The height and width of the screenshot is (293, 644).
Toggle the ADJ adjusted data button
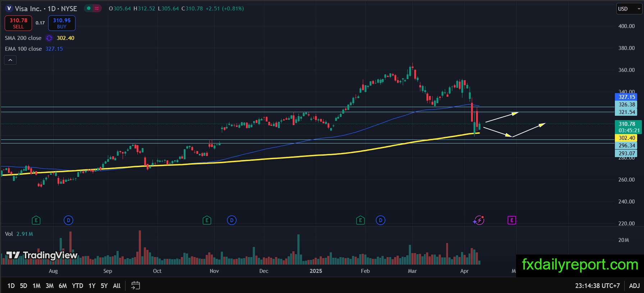point(634,285)
